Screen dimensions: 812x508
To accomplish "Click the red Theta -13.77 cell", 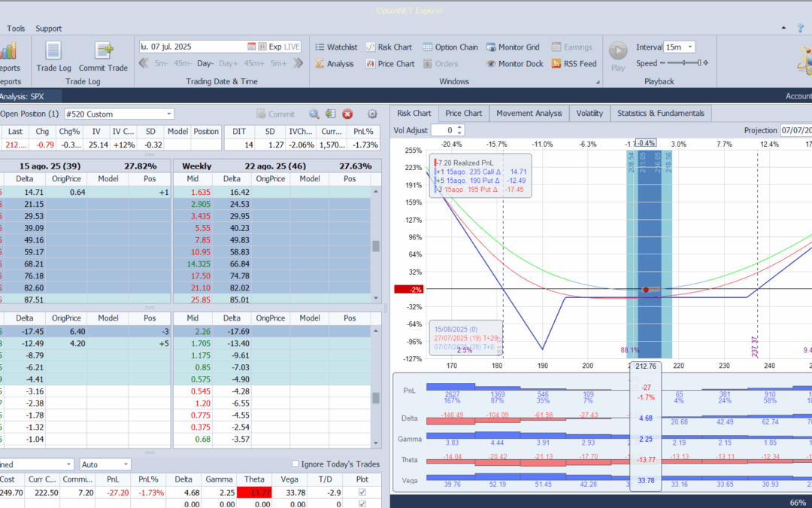I will tap(254, 492).
